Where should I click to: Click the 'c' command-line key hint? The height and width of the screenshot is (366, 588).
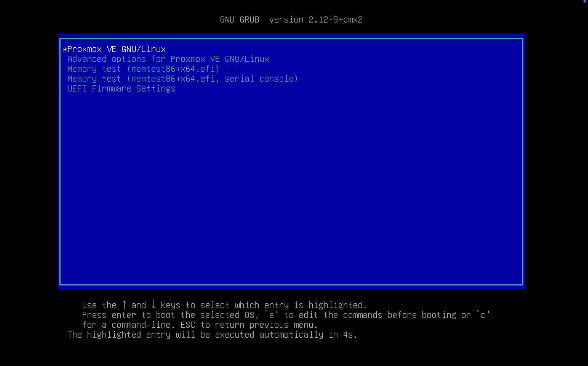pos(483,315)
